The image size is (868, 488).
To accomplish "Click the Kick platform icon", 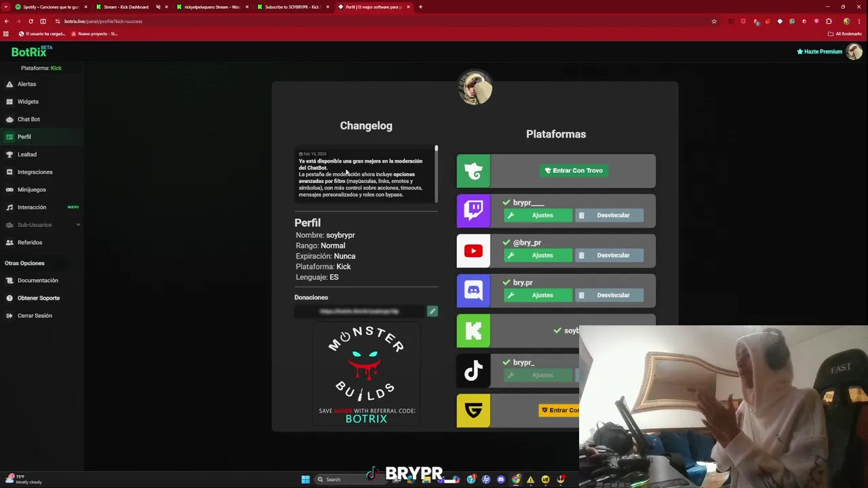I will 473,331.
